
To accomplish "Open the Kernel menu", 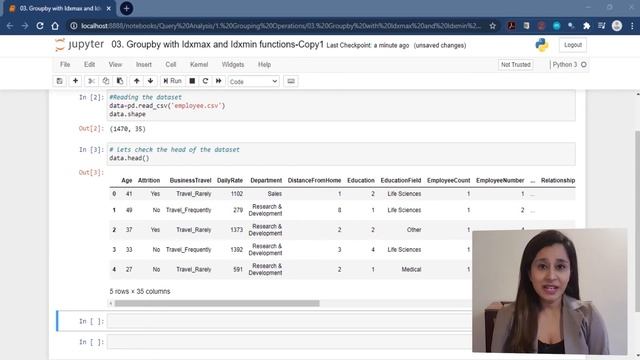I will tap(199, 64).
